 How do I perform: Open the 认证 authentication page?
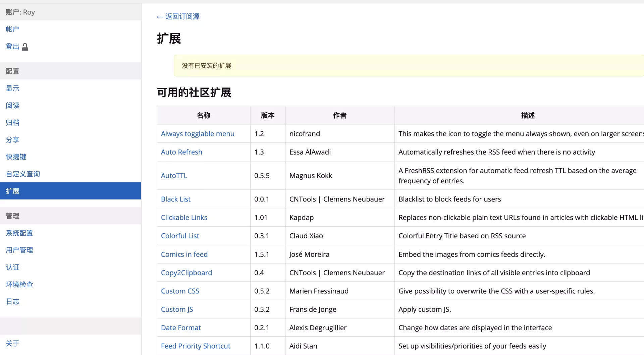tap(12, 267)
